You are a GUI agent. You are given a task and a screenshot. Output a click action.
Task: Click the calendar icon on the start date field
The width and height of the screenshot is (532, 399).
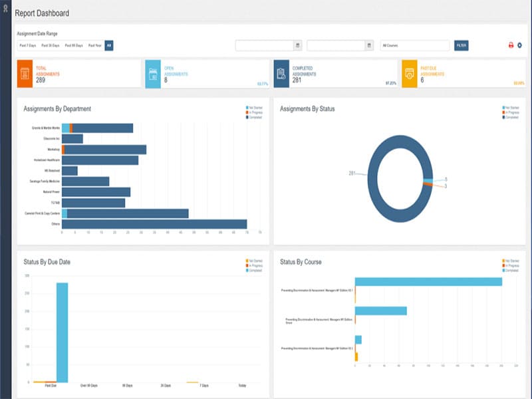(297, 45)
